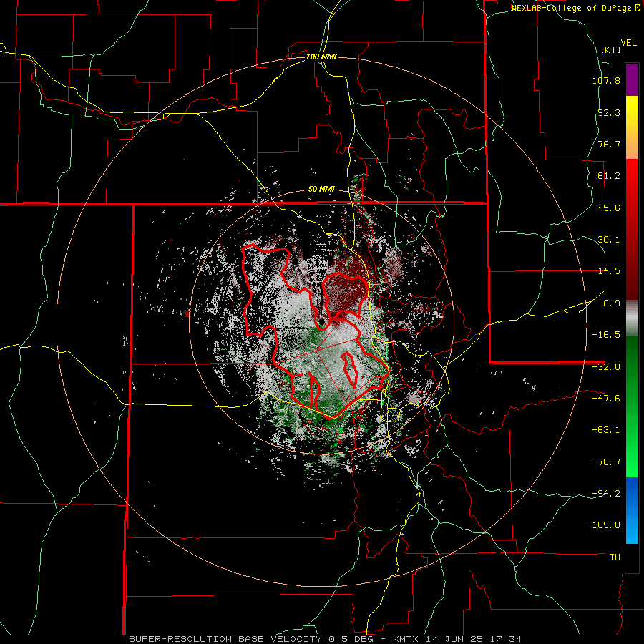Click the -78.7 legend value

coord(606,462)
